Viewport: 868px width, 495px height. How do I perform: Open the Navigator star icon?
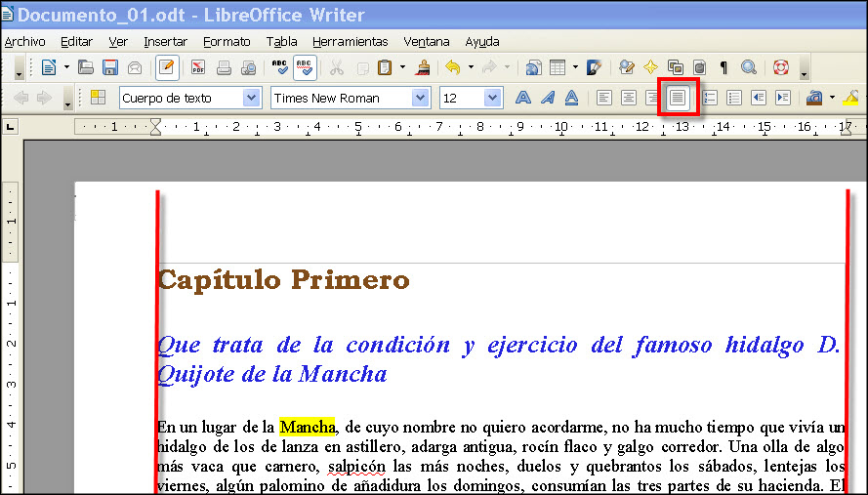pyautogui.click(x=650, y=67)
